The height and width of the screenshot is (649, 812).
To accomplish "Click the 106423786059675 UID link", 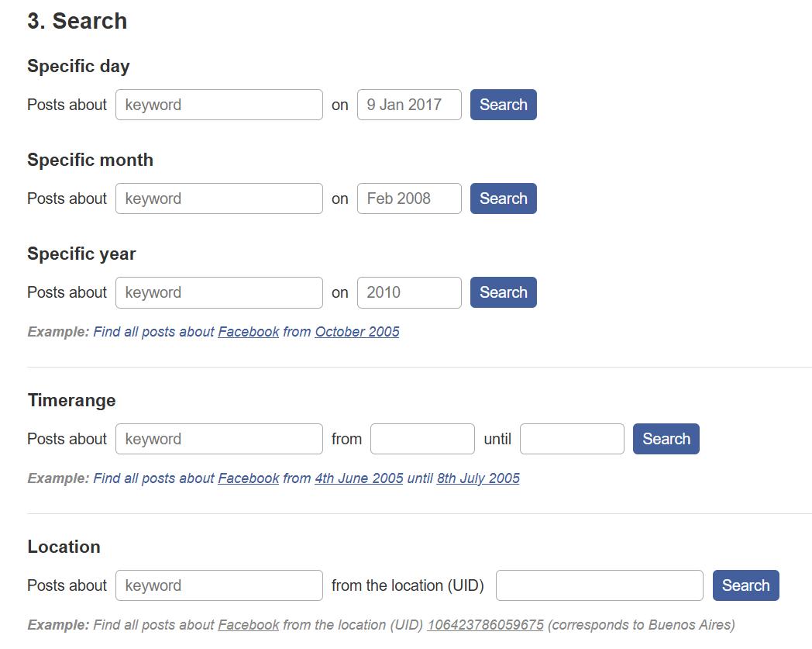I will tap(485, 625).
